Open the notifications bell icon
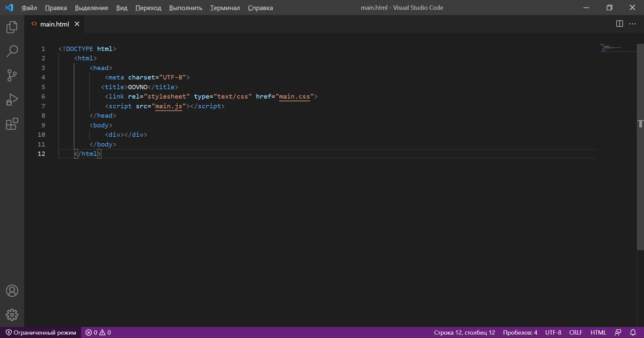This screenshot has width=644, height=338. coord(633,333)
